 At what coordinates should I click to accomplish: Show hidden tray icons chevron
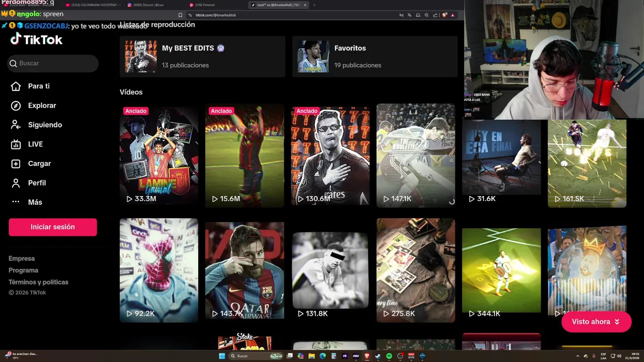tap(578, 356)
